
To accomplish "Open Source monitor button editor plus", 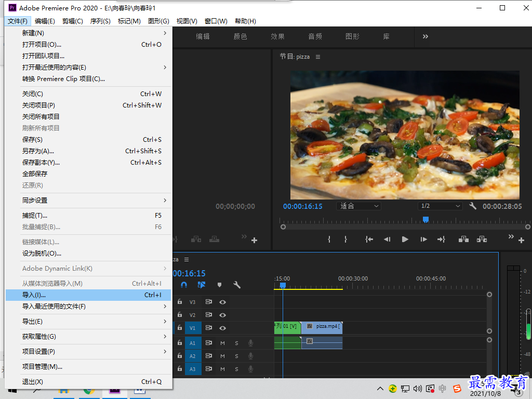I will point(254,241).
